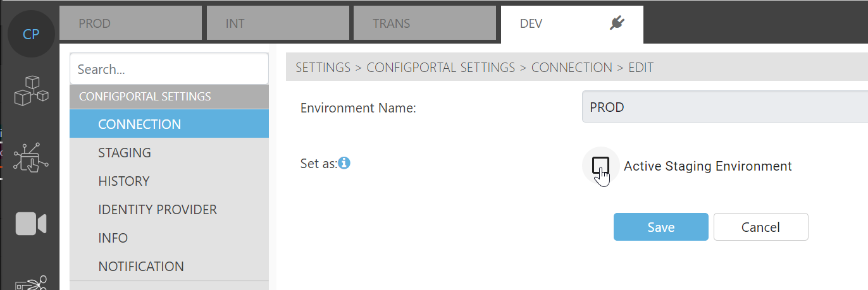The height and width of the screenshot is (290, 868).
Task: Switch to the PROD environment tab
Action: 130,24
